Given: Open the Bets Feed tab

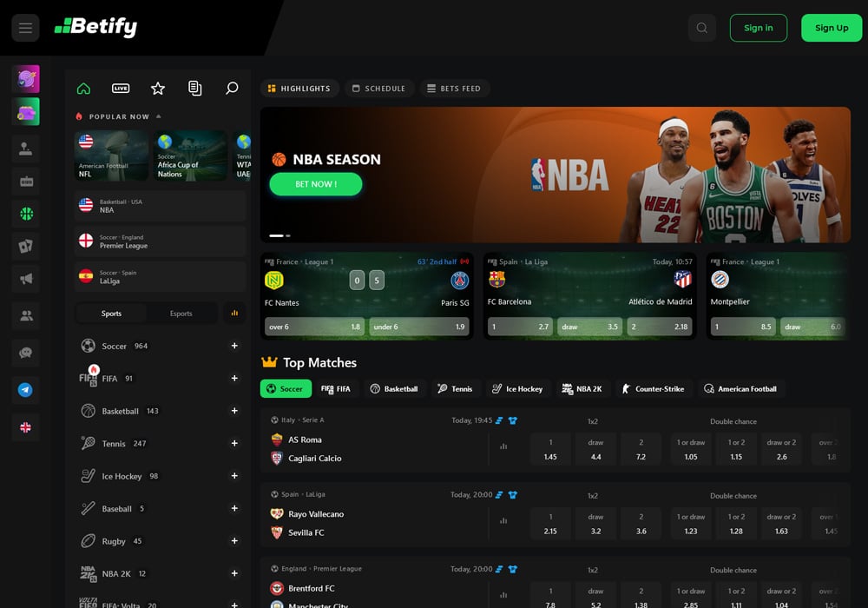Looking at the screenshot, I should click(x=454, y=89).
